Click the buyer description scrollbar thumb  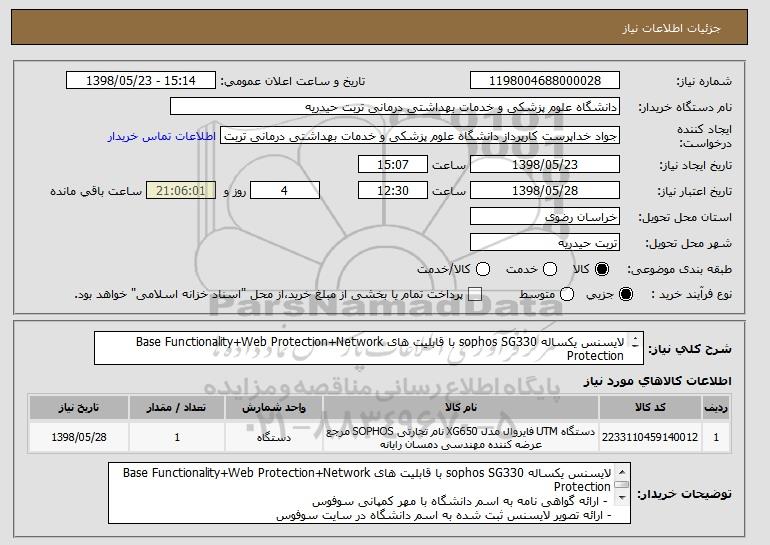622,485
